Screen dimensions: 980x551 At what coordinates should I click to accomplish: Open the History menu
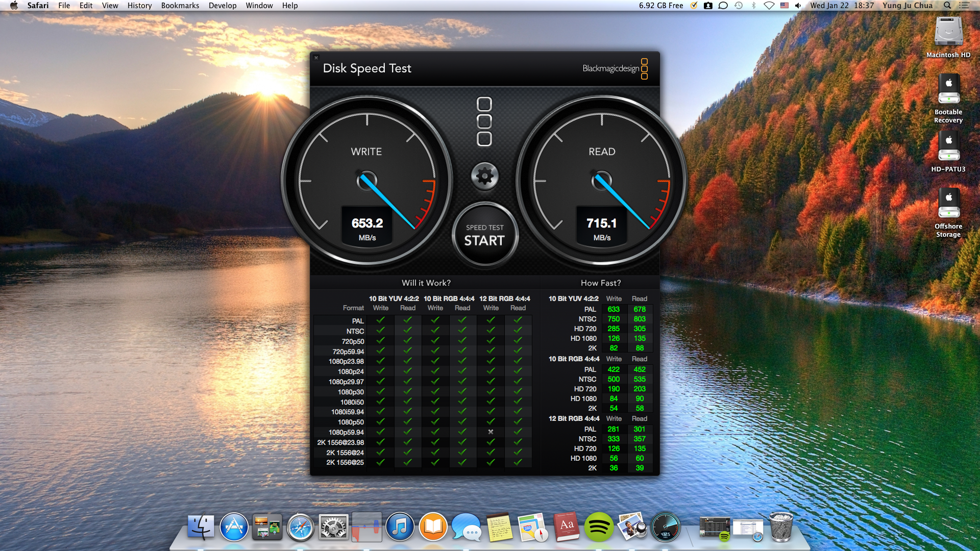pos(139,6)
